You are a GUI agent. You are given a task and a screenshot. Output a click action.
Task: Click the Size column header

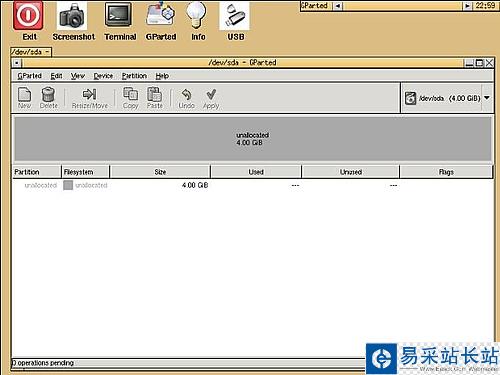[160, 172]
